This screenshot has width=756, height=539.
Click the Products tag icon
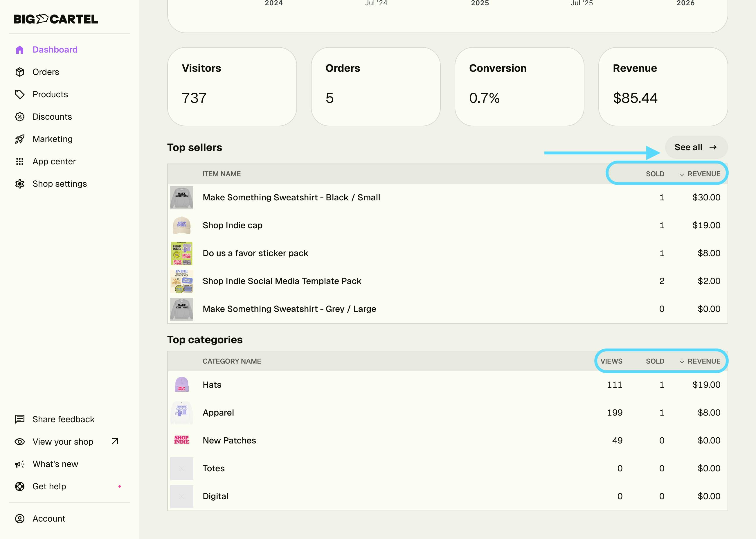(x=19, y=95)
